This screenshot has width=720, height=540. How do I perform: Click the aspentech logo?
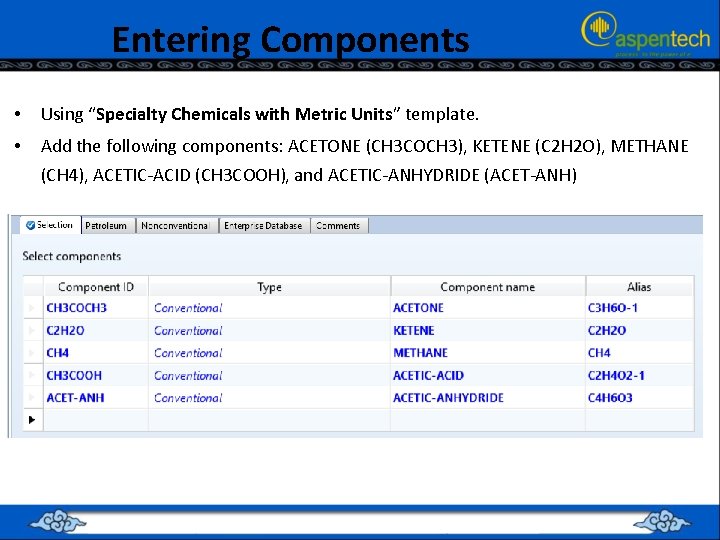[646, 34]
